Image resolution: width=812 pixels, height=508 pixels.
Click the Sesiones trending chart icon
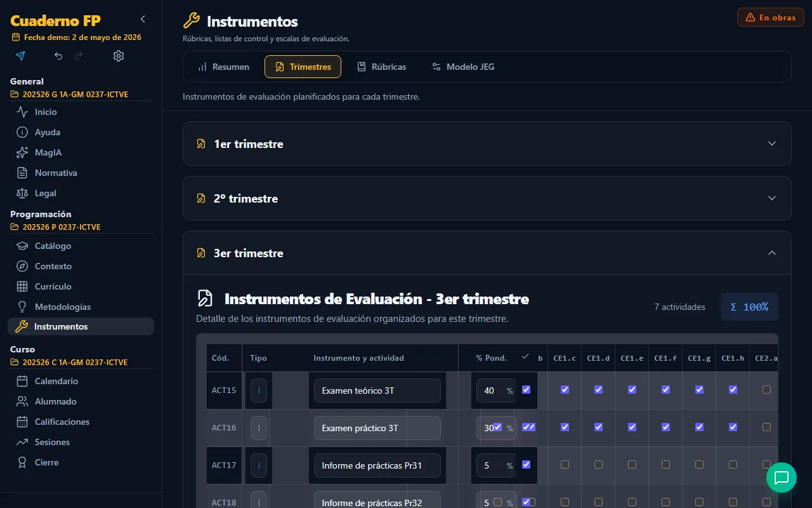click(x=22, y=442)
